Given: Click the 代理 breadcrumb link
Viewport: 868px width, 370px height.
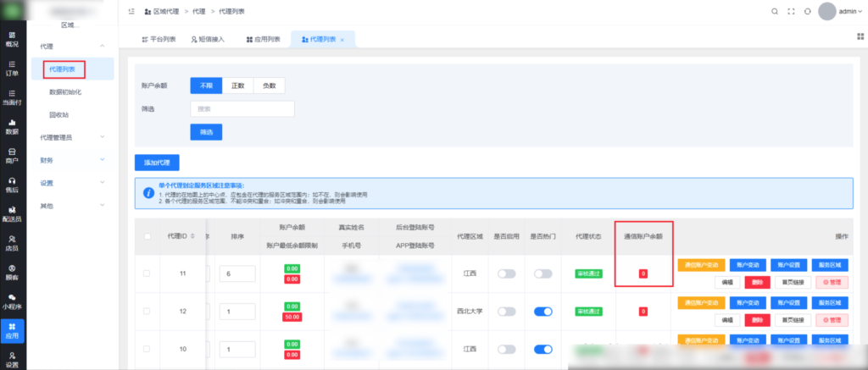Looking at the screenshot, I should pos(198,11).
